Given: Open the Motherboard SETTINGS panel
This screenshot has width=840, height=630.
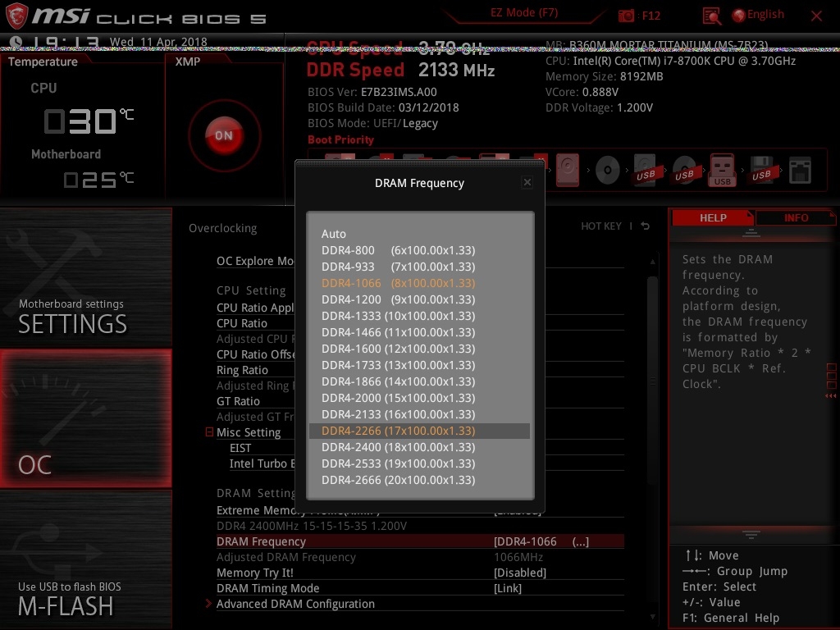Looking at the screenshot, I should tap(85, 277).
